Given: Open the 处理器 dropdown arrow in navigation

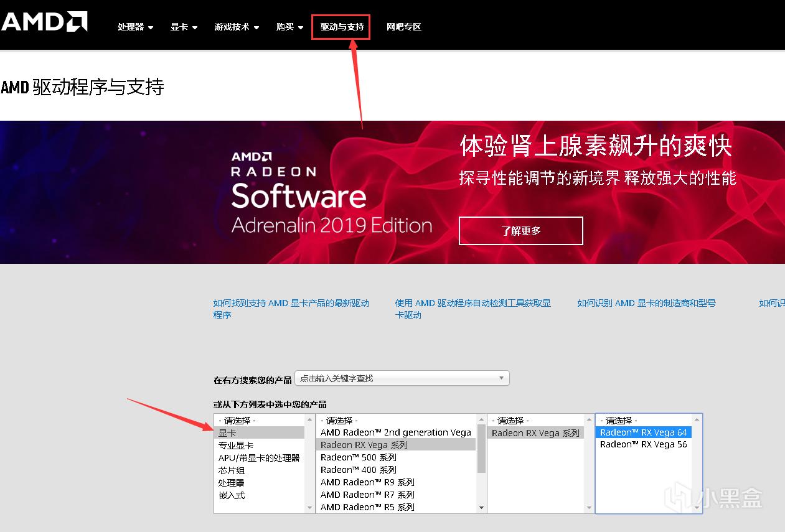Looking at the screenshot, I should pyautogui.click(x=151, y=27).
